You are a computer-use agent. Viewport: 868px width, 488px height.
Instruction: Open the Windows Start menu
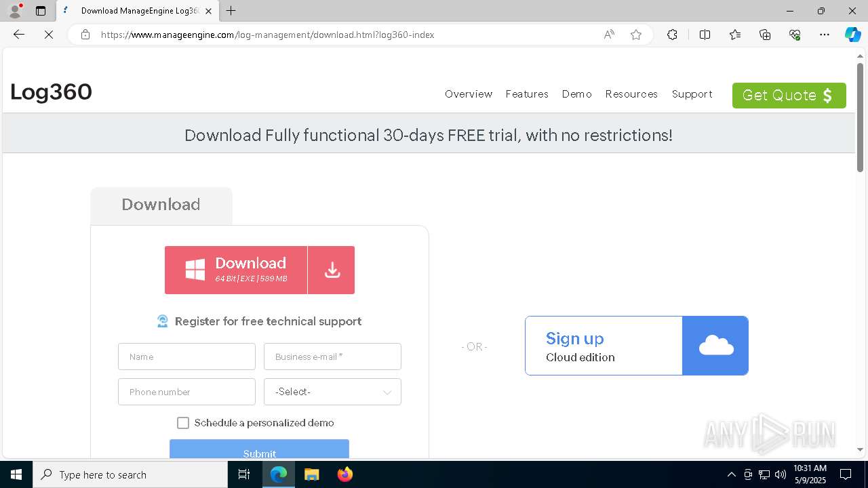point(16,474)
